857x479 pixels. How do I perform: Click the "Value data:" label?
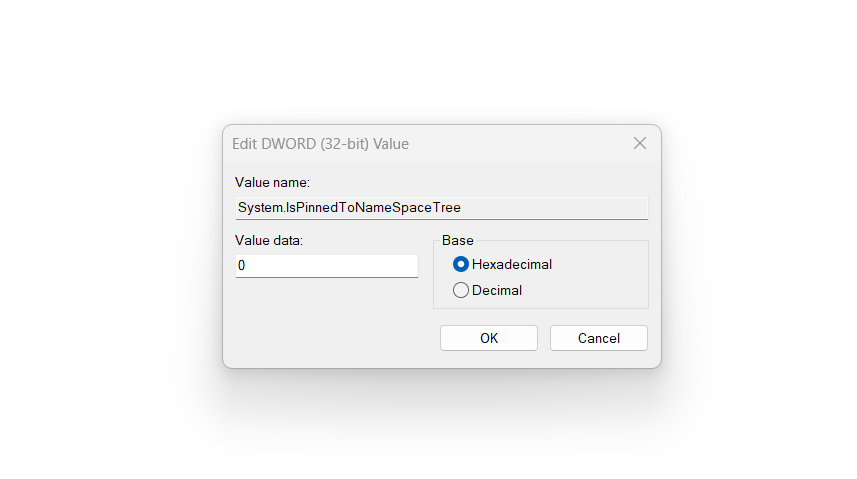click(268, 241)
